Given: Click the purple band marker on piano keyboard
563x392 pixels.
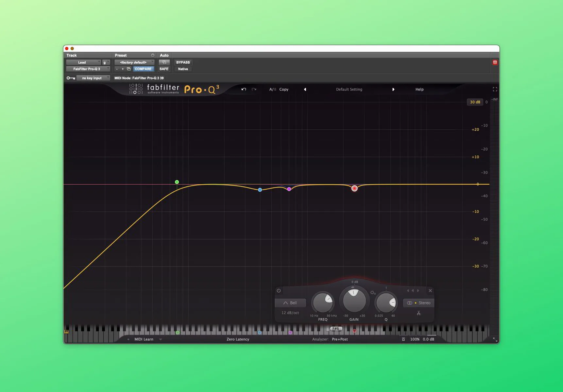Looking at the screenshot, I should 290,333.
